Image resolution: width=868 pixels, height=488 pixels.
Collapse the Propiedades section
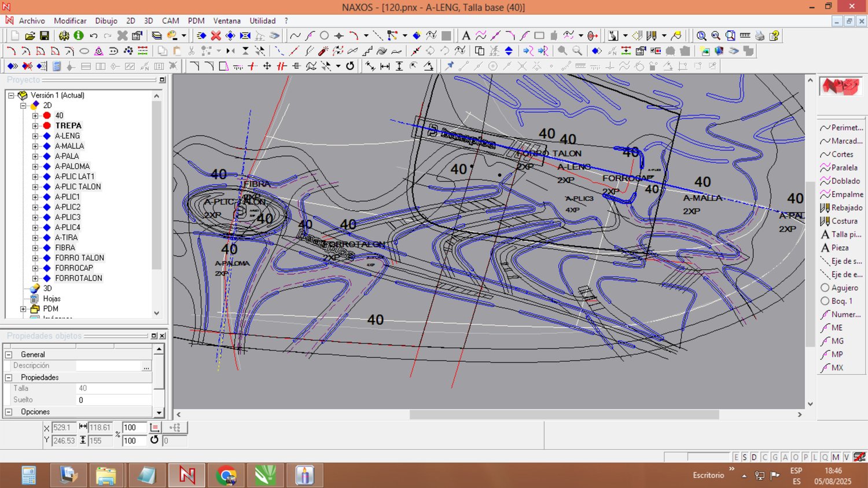click(9, 377)
